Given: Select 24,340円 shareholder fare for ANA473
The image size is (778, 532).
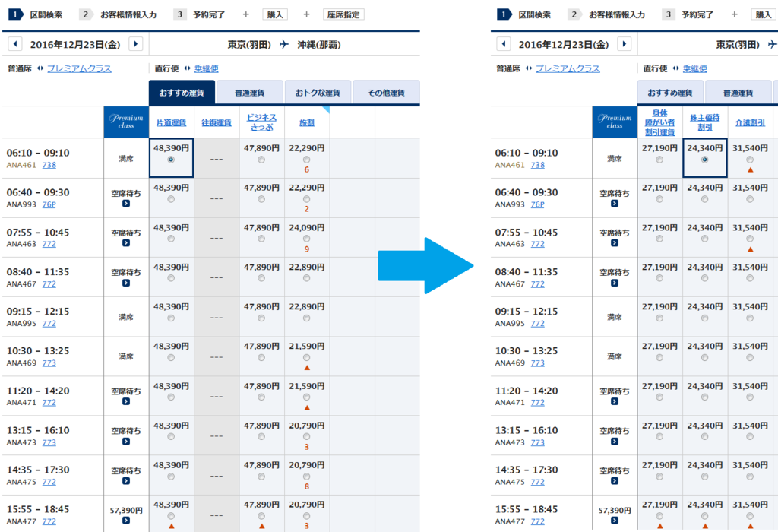Looking at the screenshot, I should click(704, 437).
